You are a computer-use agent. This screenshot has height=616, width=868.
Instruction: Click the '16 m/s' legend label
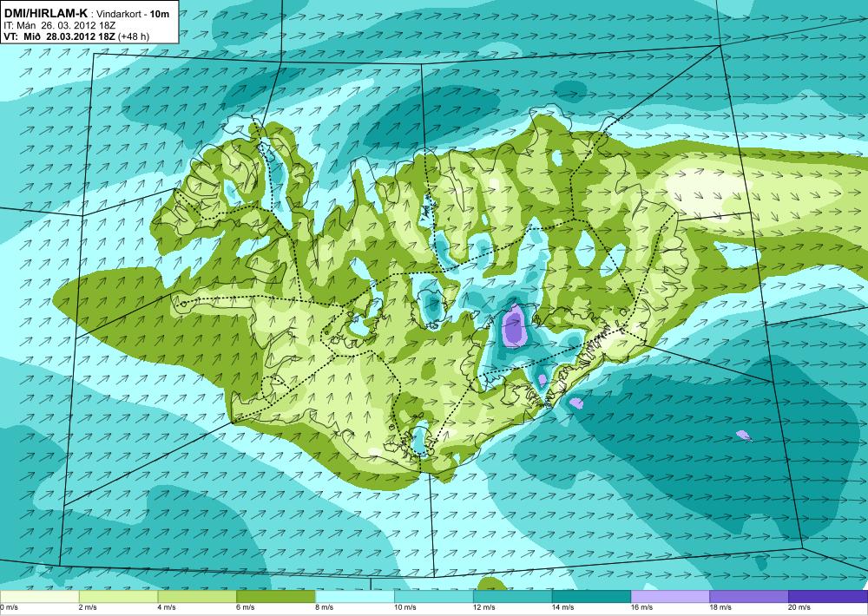tap(642, 607)
